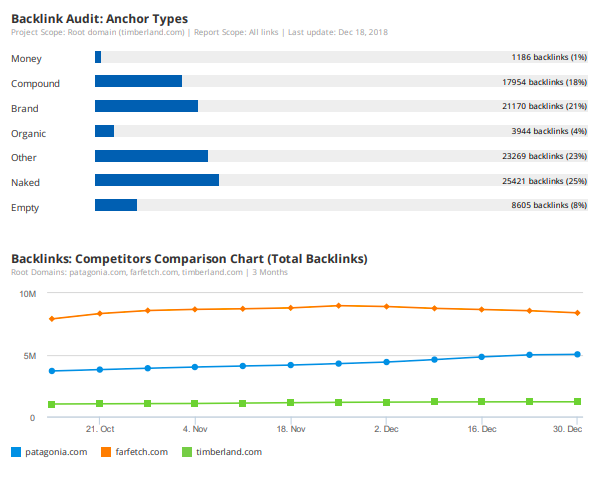This screenshot has width=596, height=482.
Task: Toggle farfetch.com series via legend label
Action: (x=141, y=452)
